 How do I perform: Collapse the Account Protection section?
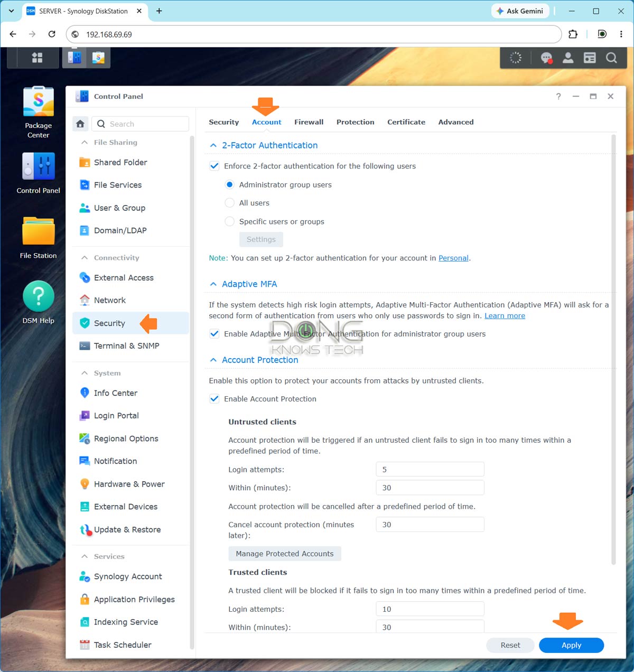213,360
